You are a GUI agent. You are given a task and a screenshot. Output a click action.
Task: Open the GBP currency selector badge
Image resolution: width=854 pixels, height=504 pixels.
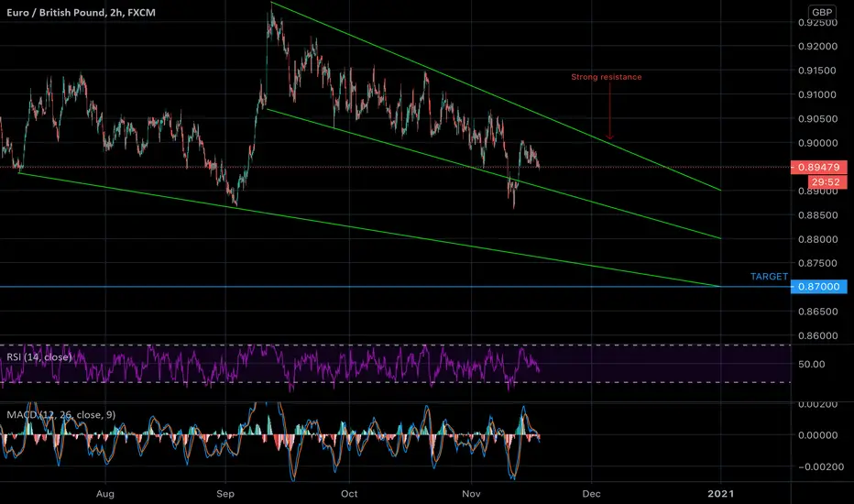coord(821,12)
